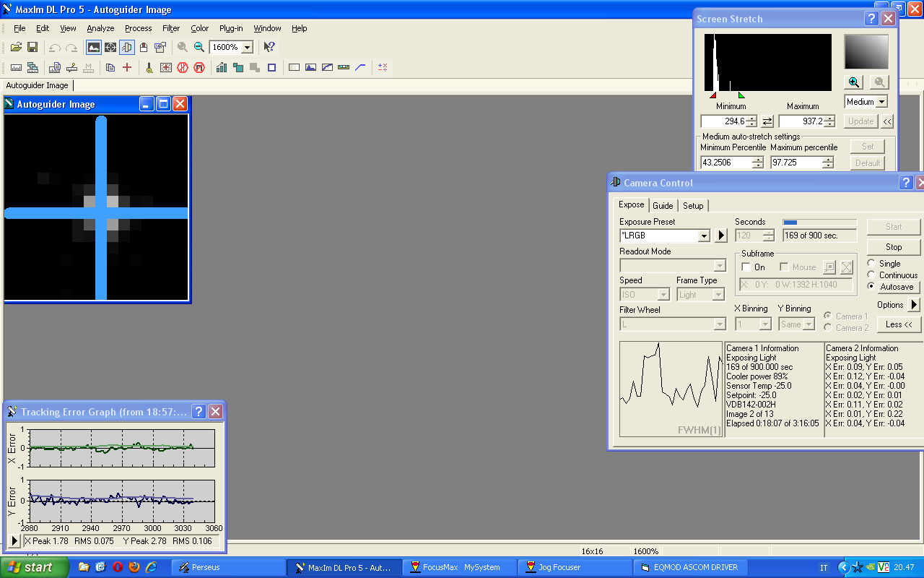Click the swap minimum and maximum arrows button

tap(767, 121)
